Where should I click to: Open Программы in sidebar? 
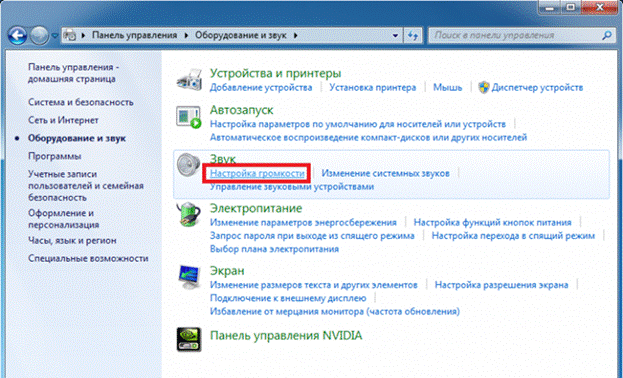[x=54, y=156]
